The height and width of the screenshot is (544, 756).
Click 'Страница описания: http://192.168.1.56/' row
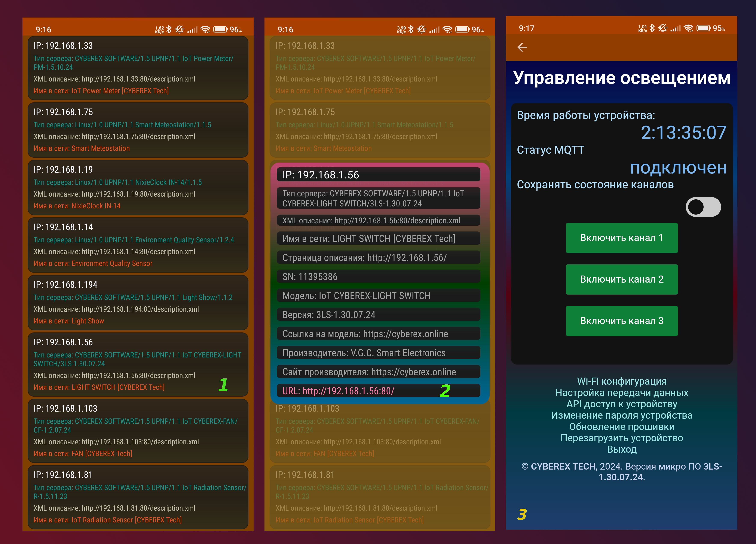(378, 257)
